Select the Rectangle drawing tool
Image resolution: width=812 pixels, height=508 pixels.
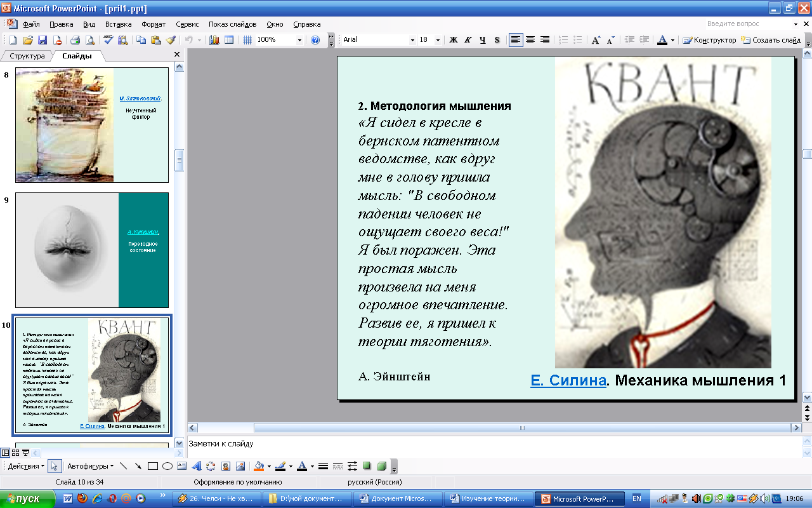click(153, 466)
